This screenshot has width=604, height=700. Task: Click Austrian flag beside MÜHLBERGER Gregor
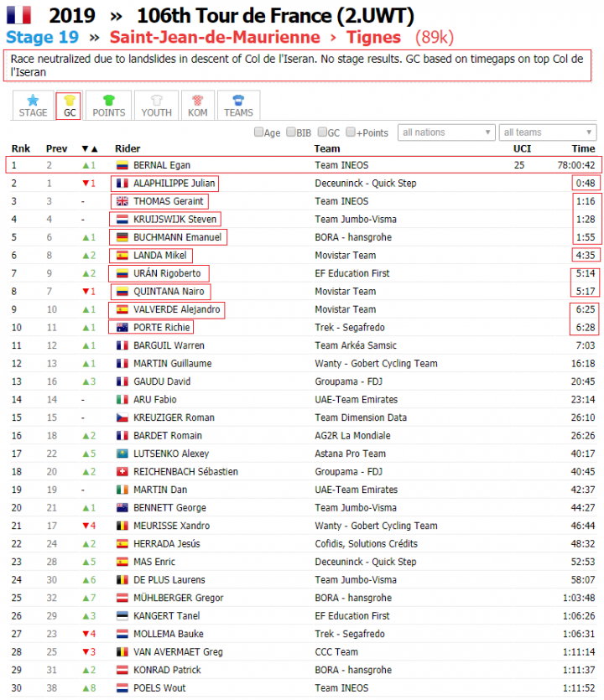pos(122,598)
